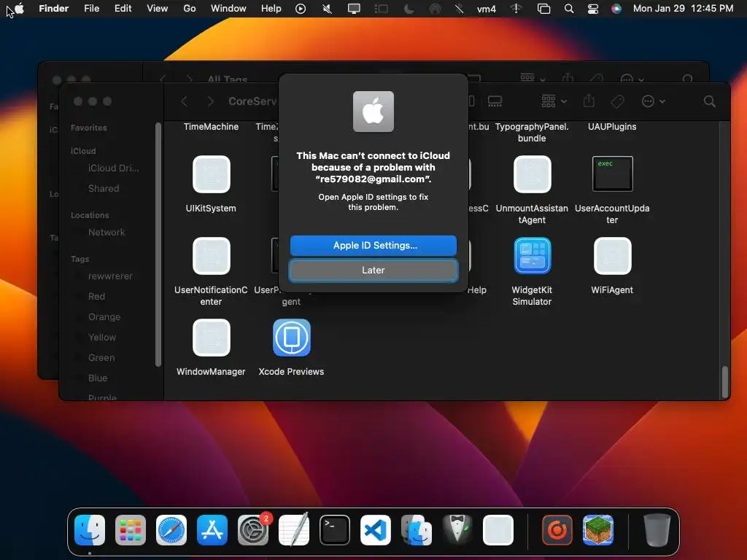Open the Action ellipsis menu in toolbar

(653, 101)
